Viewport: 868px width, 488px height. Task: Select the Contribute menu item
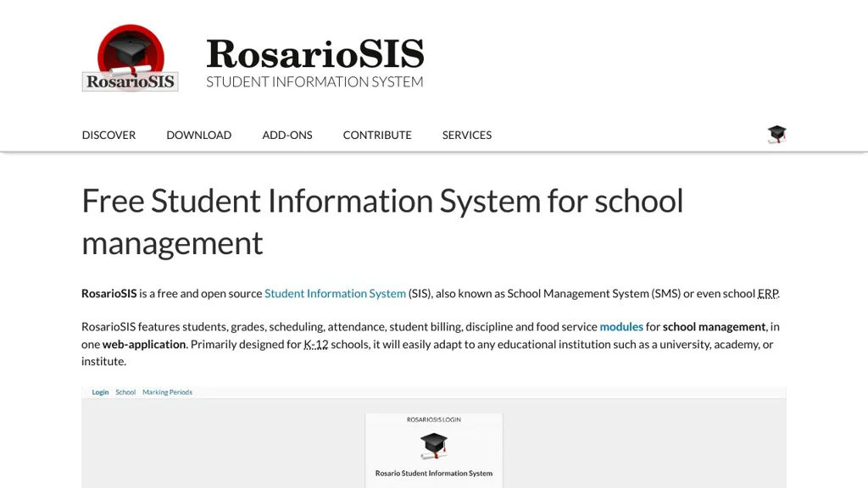377,135
